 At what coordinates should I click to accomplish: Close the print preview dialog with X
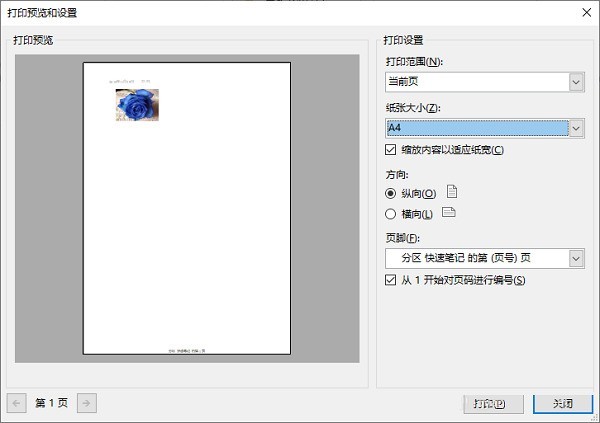point(587,13)
